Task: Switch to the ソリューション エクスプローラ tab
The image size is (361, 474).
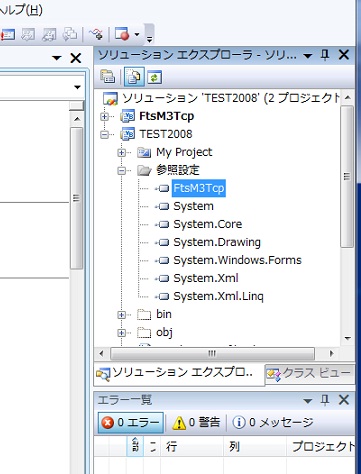Action: 179,374
